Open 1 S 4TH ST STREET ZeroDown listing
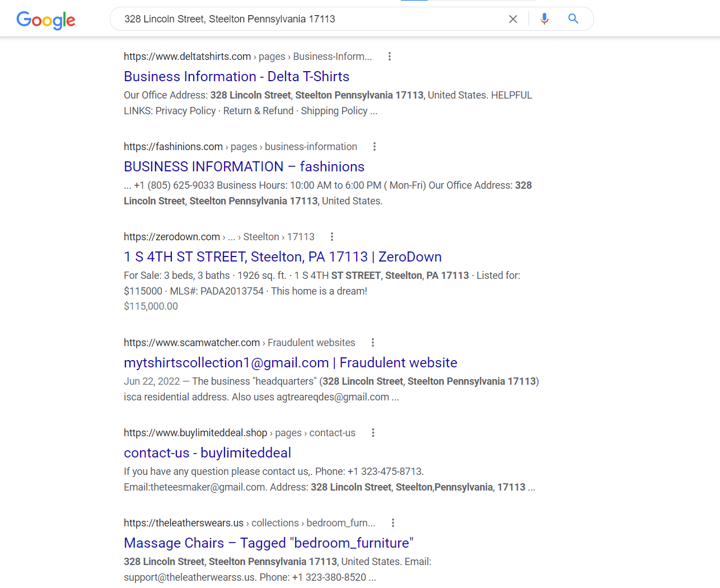Image resolution: width=720 pixels, height=588 pixels. [x=283, y=257]
